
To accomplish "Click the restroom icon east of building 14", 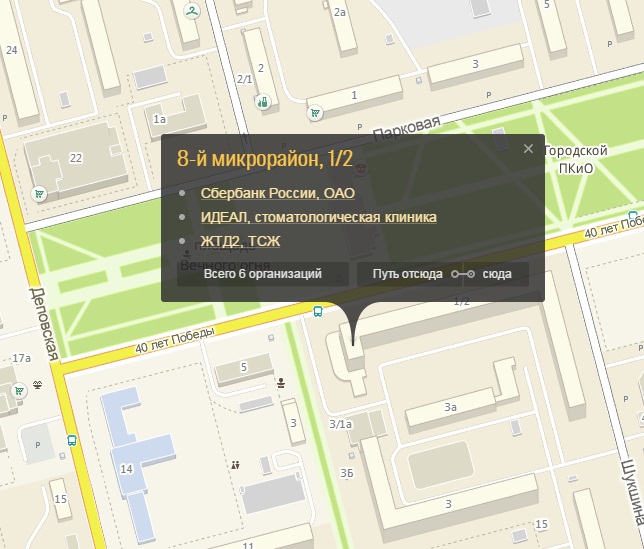I will tap(235, 465).
